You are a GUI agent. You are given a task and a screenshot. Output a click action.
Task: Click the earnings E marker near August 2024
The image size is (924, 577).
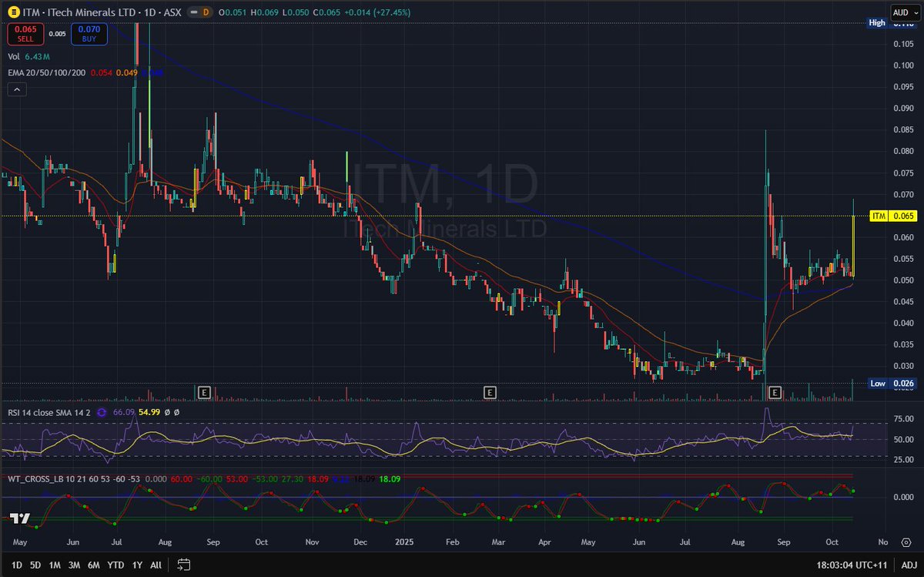point(204,392)
